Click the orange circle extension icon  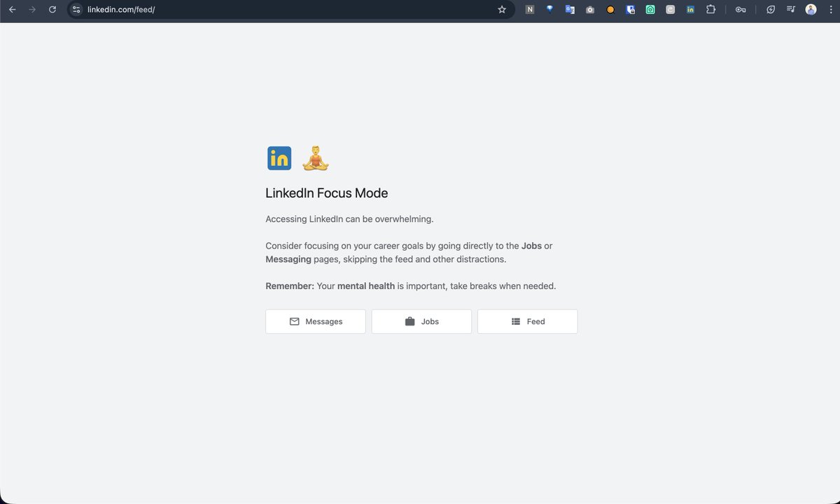pos(610,10)
